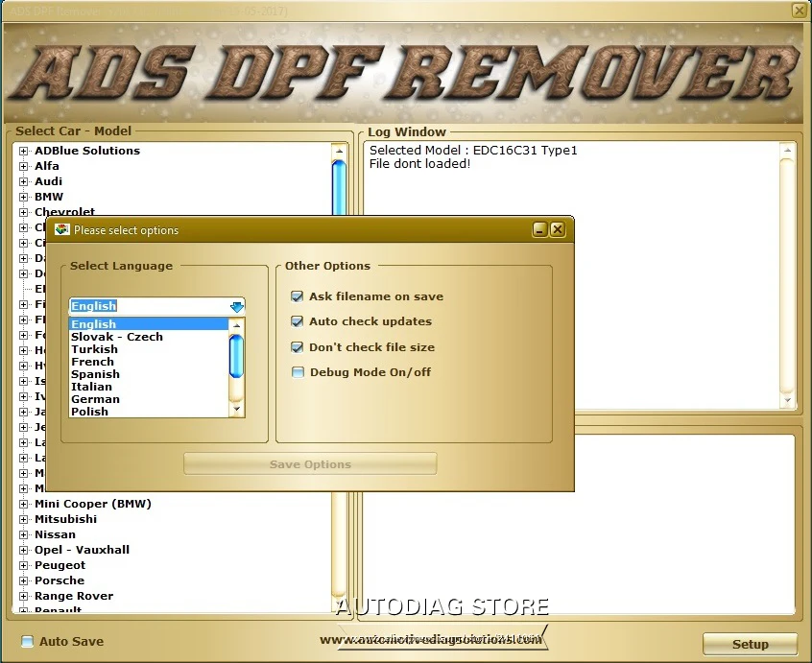Select Opel - Vauxhall entry

point(82,550)
